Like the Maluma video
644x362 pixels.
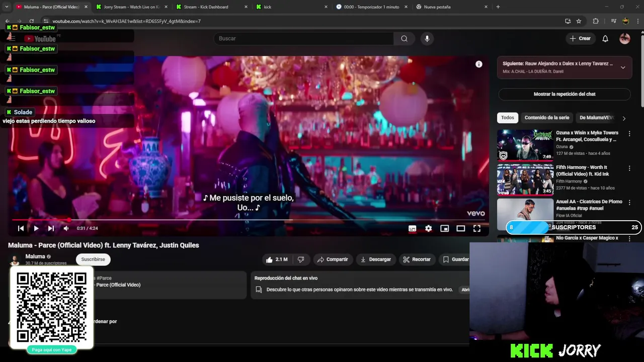[277, 259]
